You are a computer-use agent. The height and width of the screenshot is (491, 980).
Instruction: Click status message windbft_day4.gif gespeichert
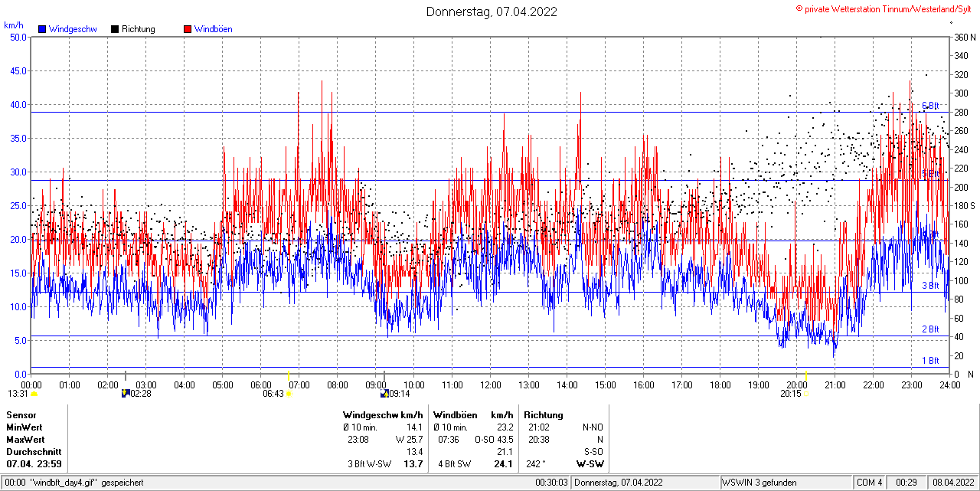pos(86,483)
